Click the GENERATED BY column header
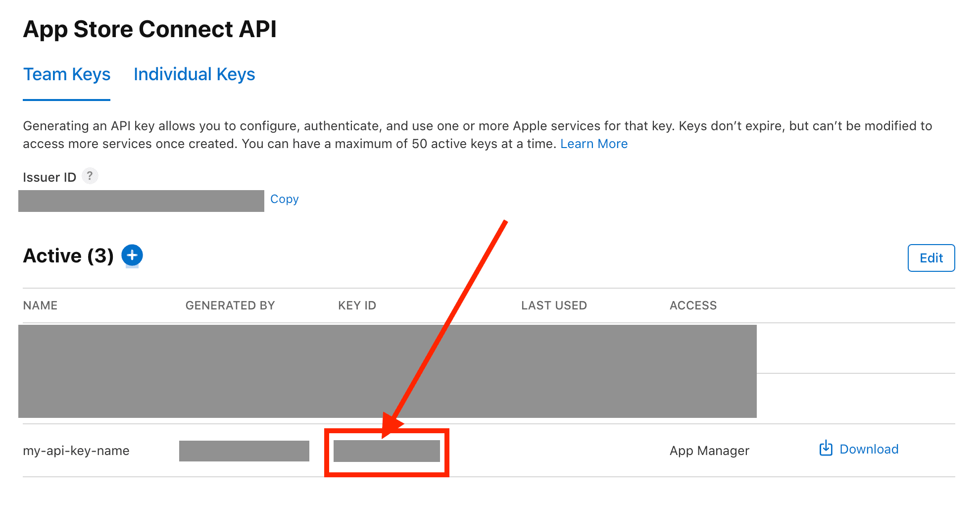980x507 pixels. click(230, 305)
